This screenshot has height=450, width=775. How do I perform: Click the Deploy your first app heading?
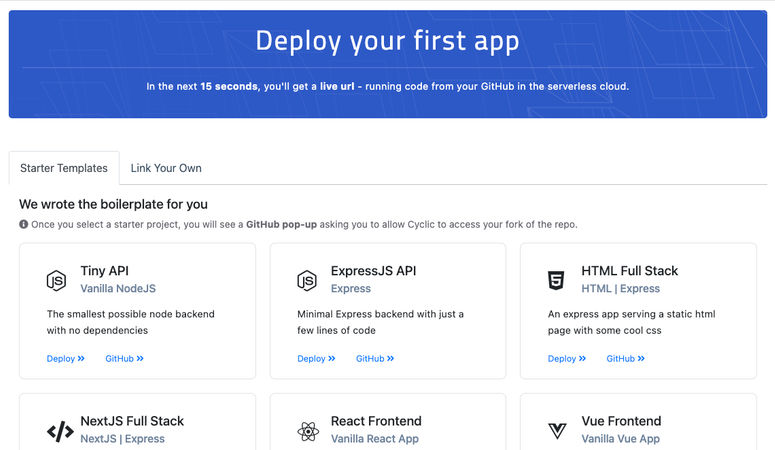click(388, 41)
